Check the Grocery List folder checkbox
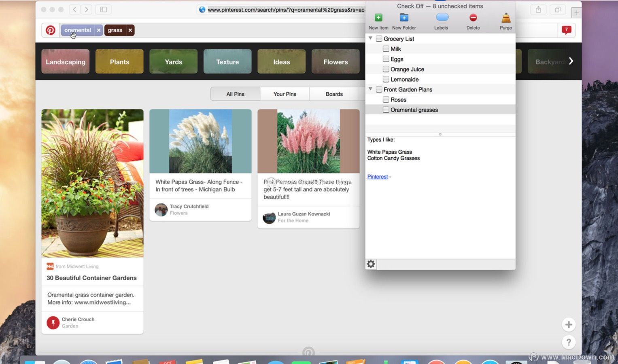 point(379,39)
